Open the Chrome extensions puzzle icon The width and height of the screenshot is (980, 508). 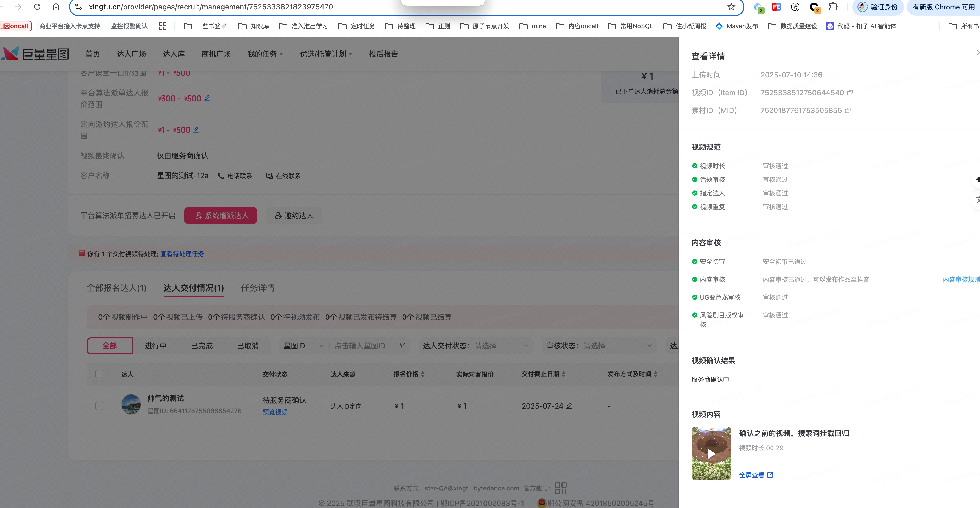(833, 7)
